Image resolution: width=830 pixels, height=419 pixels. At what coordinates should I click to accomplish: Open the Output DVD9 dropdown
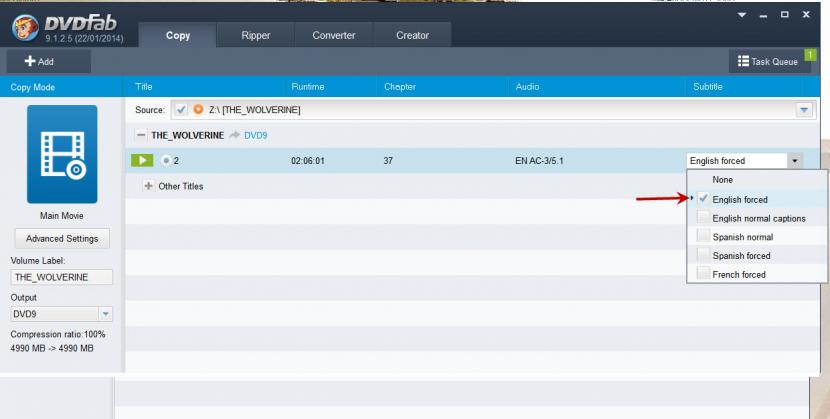tap(105, 314)
